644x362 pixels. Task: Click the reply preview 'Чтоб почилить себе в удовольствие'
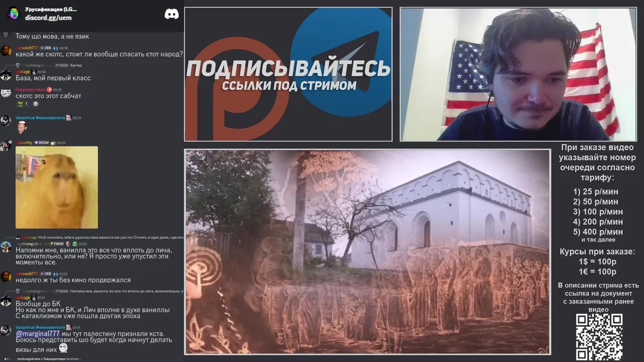[x=111, y=237]
